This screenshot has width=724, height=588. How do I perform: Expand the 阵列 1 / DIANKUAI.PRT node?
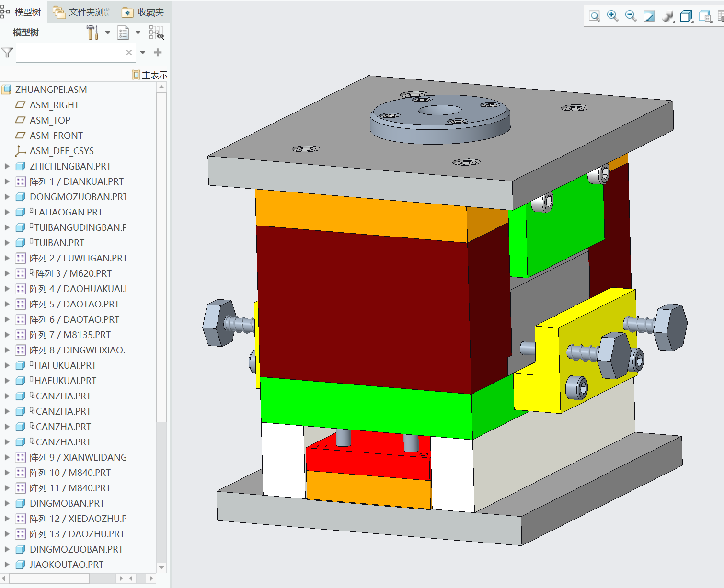(7, 181)
